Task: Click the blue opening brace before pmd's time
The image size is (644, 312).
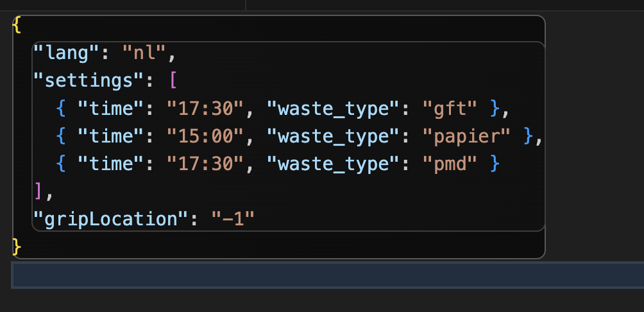Action: point(60,164)
